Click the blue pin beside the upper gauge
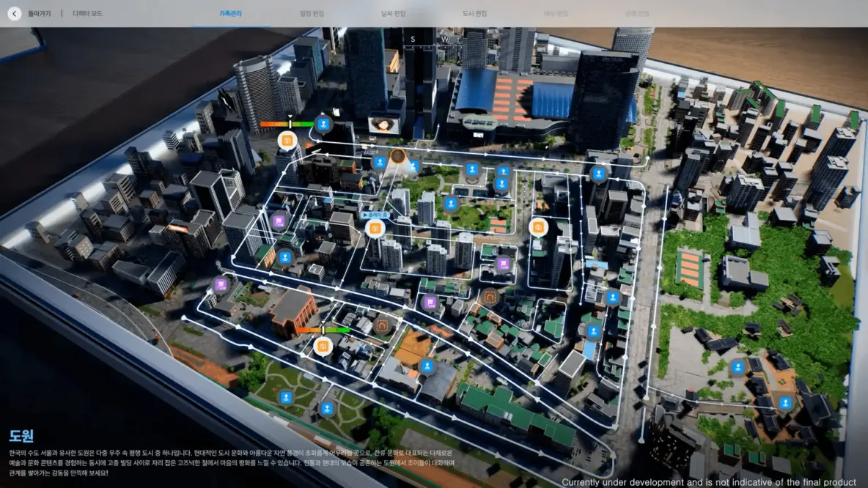 [323, 124]
